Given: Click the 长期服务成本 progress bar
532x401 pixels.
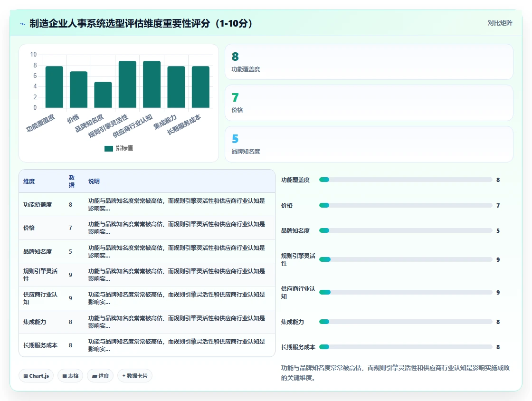Looking at the screenshot, I should click(x=406, y=347).
